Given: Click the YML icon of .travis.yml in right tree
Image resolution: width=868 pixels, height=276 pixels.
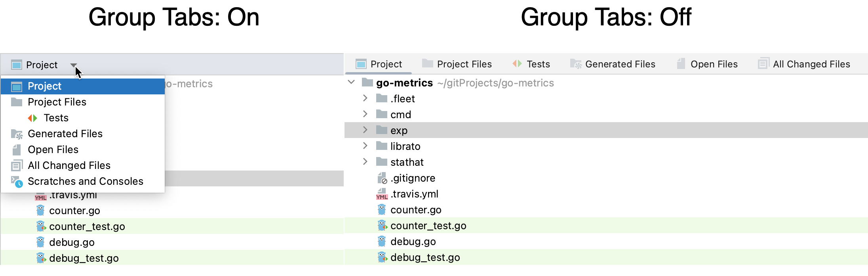Looking at the screenshot, I should (x=382, y=194).
